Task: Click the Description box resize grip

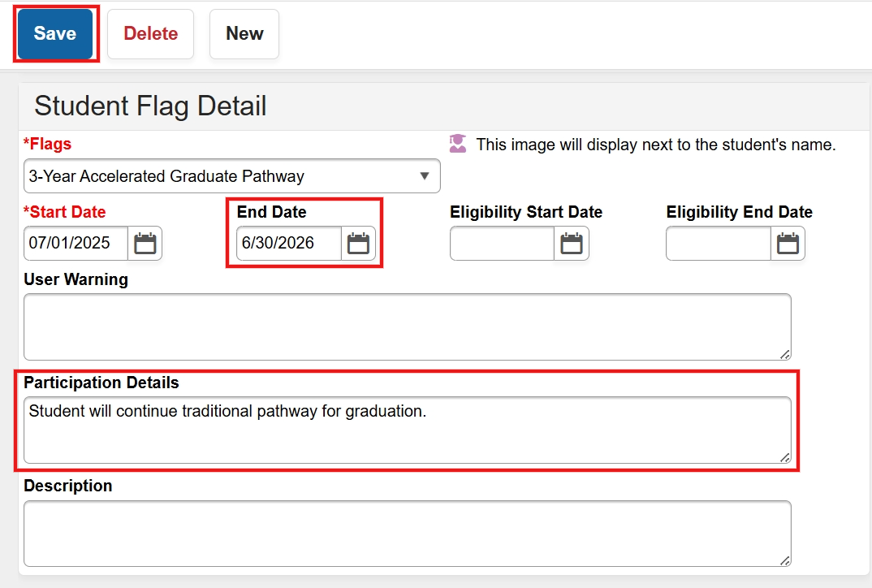Action: (x=784, y=559)
